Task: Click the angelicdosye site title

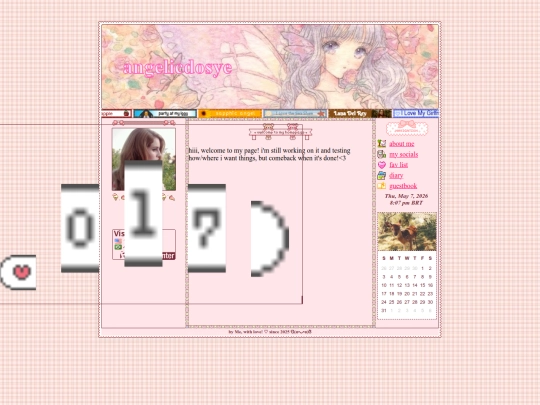Action: point(178,67)
